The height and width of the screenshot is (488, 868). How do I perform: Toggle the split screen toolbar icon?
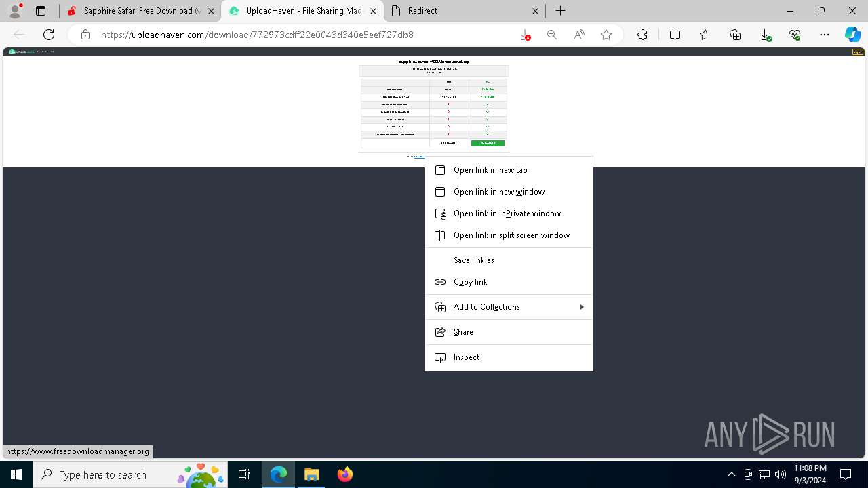tap(675, 35)
